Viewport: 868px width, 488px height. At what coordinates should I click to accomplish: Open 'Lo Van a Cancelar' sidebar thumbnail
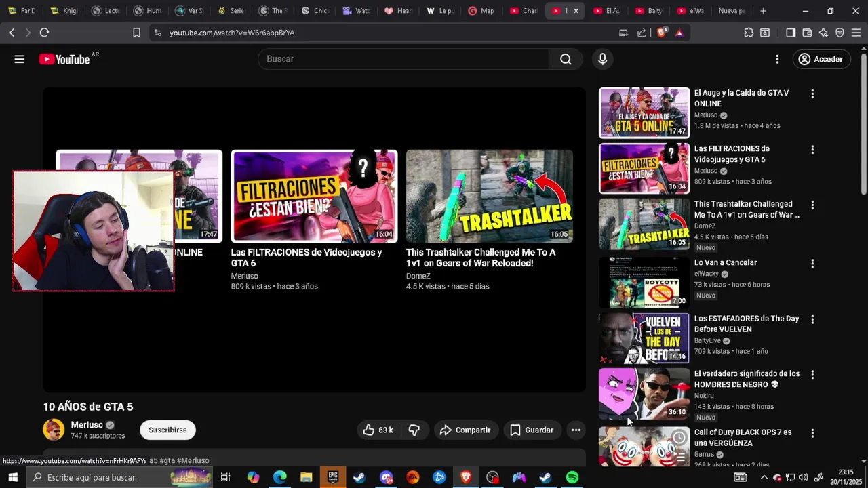coord(644,282)
